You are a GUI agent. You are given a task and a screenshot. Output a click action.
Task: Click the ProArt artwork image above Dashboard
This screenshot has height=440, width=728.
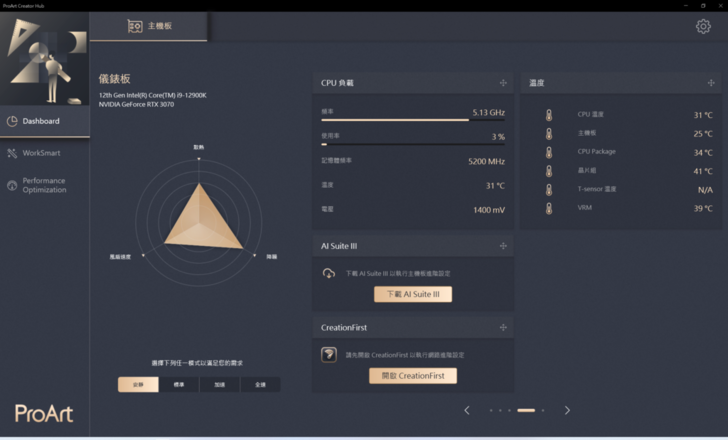click(45, 59)
